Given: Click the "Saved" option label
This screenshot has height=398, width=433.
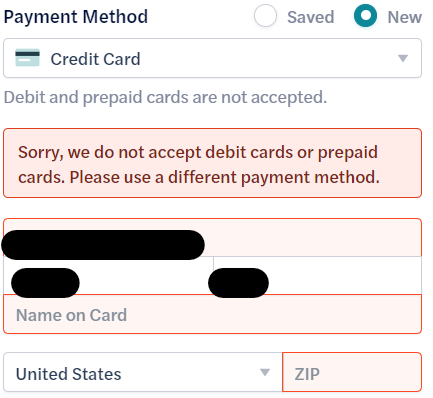Looking at the screenshot, I should point(311,17).
